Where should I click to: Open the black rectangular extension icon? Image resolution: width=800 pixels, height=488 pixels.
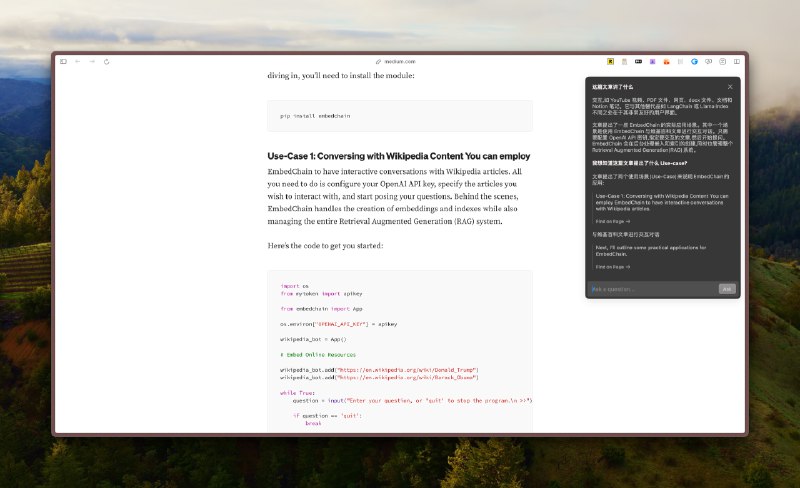coord(638,62)
